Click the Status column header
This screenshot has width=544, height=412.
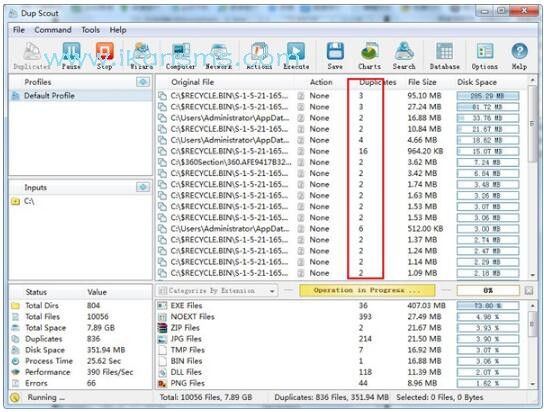[36, 292]
